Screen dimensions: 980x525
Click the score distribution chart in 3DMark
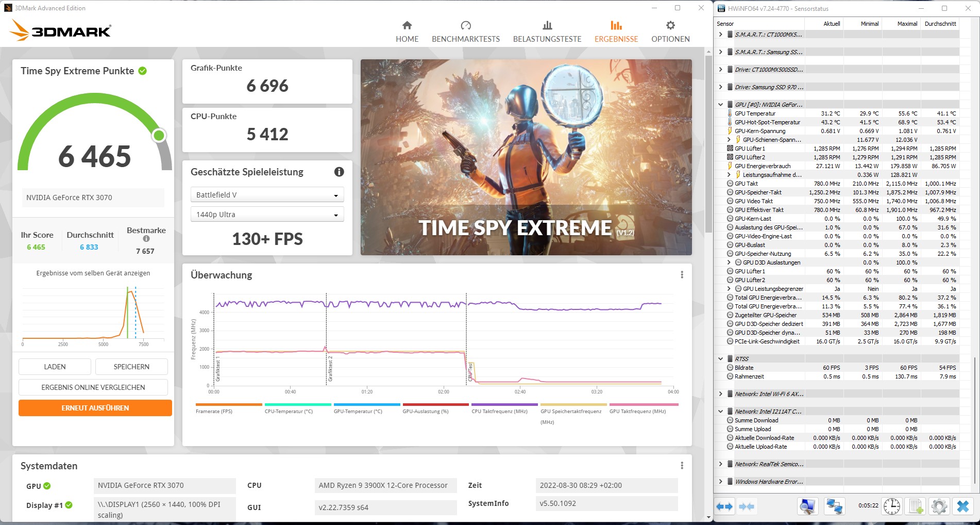pos(93,316)
